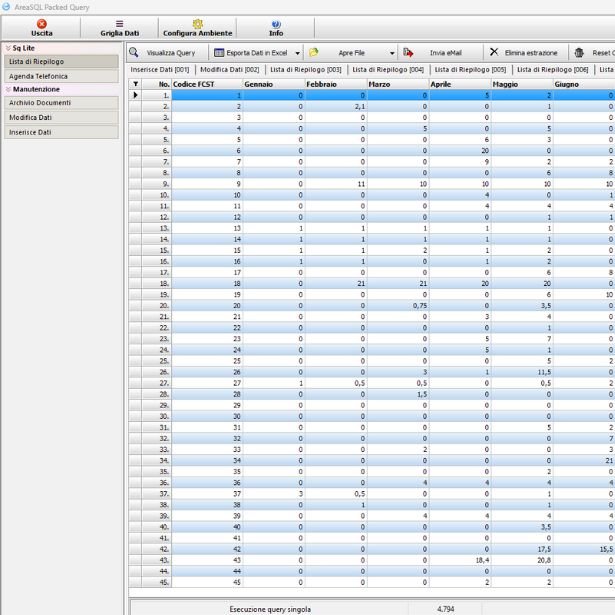This screenshot has width=615, height=615.
Task: Open Agenda Telefonica in sidebar
Action: (x=39, y=76)
